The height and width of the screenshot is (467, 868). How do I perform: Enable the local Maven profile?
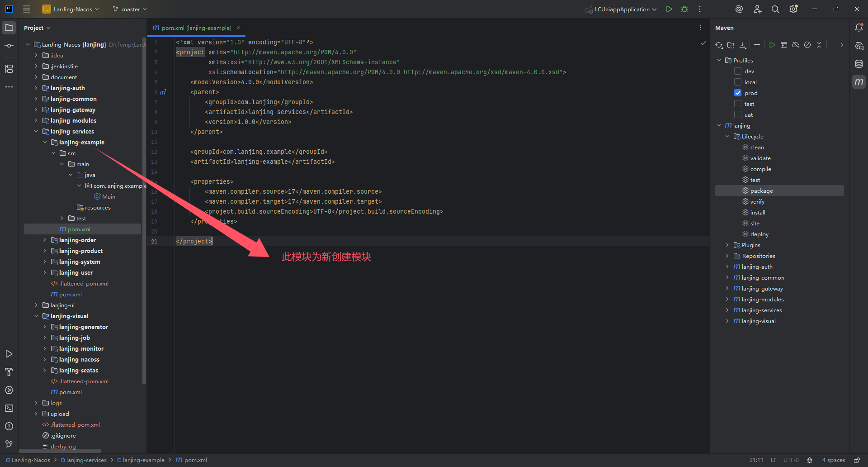tap(738, 82)
